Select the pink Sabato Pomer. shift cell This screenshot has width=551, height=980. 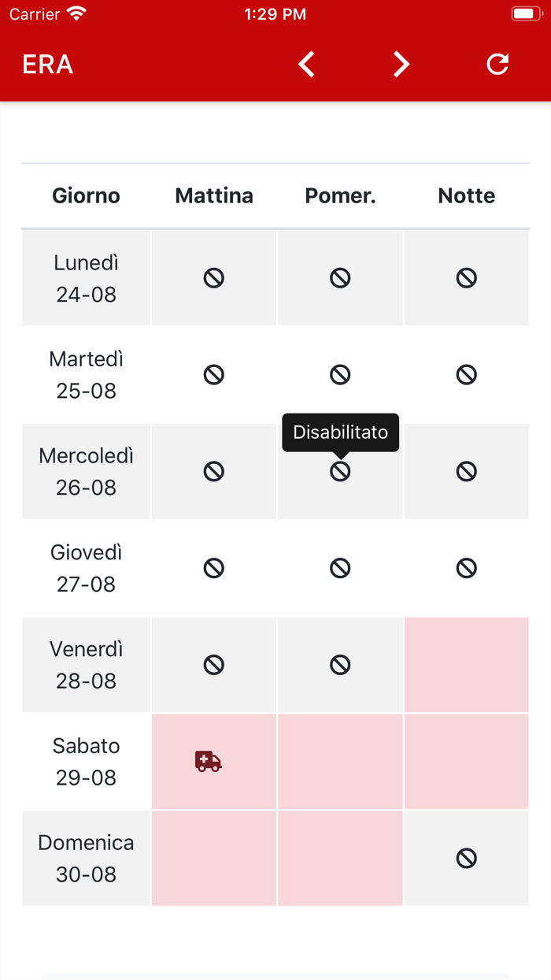pyautogui.click(x=340, y=761)
